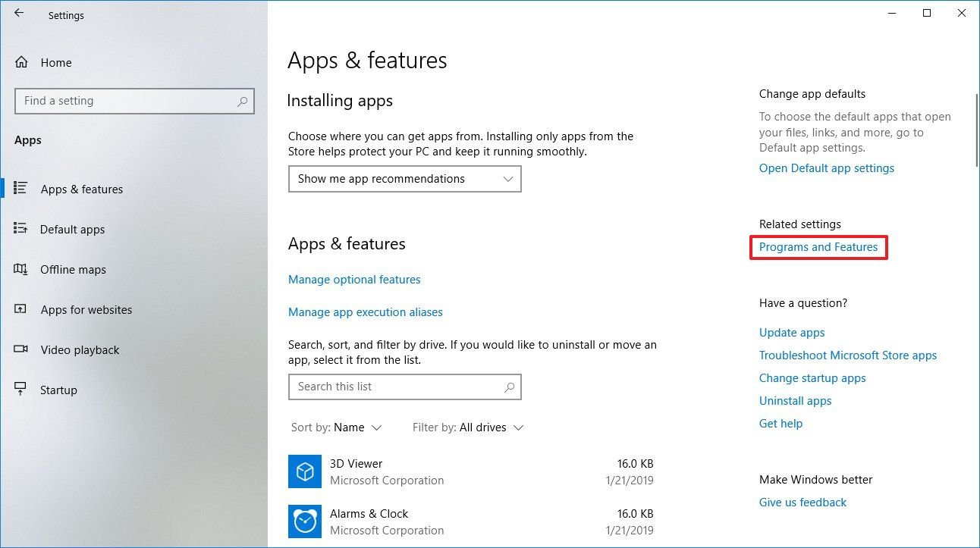Open the app recommendations dropdown
Viewport: 980px width, 548px height.
click(x=404, y=180)
